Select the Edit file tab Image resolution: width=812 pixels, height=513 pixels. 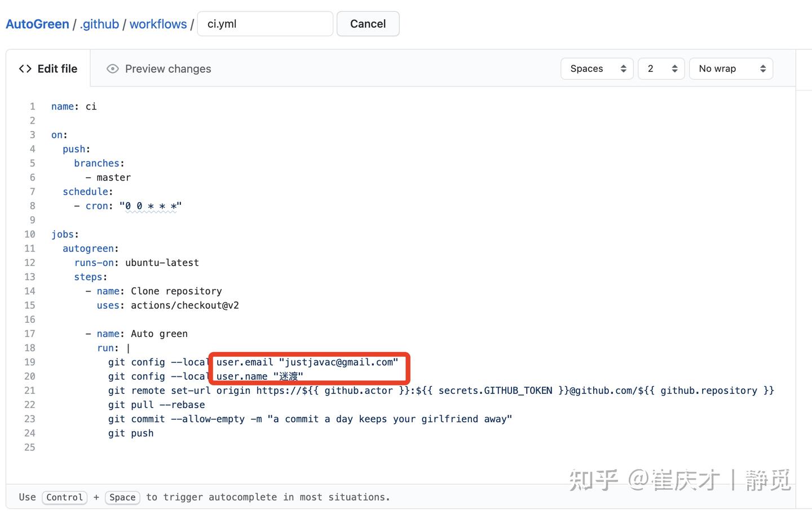(57, 68)
